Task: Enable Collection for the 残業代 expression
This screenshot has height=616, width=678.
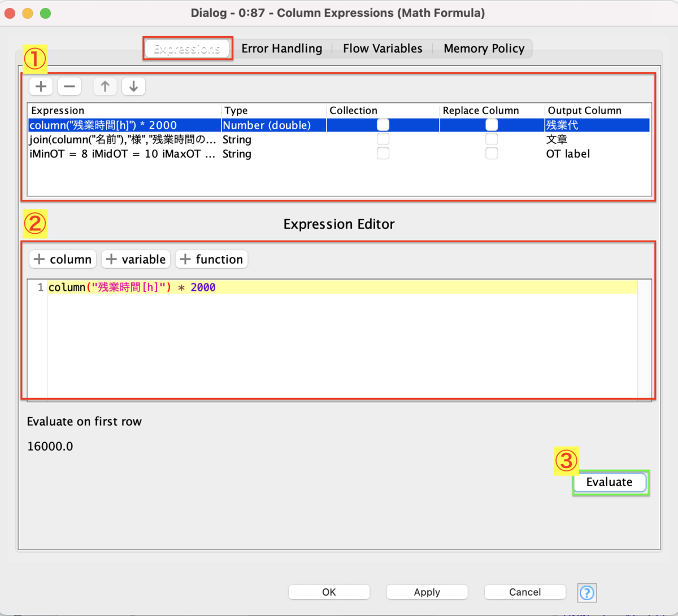Action: pos(383,125)
